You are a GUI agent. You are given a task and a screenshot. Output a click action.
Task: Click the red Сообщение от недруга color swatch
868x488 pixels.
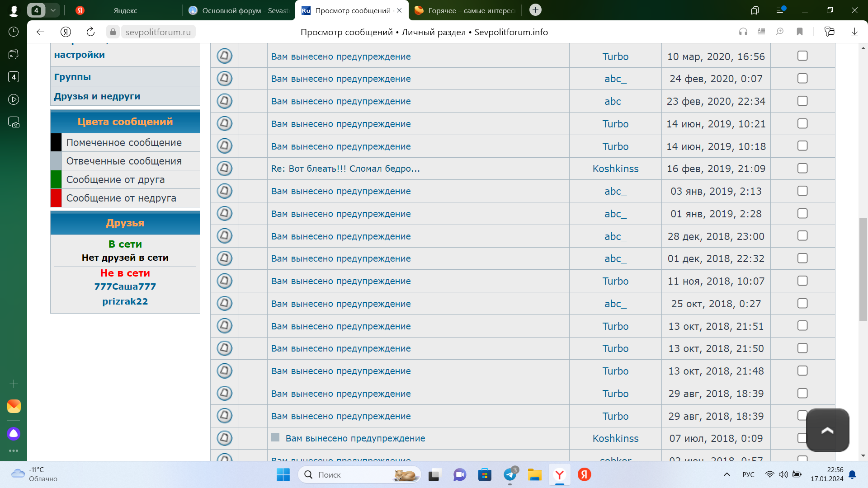[x=56, y=198]
